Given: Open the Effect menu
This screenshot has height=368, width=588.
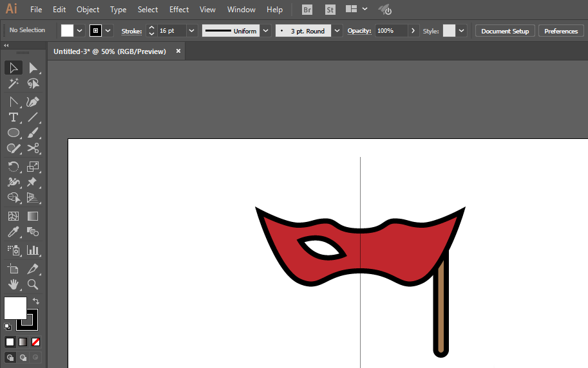Looking at the screenshot, I should coord(179,10).
